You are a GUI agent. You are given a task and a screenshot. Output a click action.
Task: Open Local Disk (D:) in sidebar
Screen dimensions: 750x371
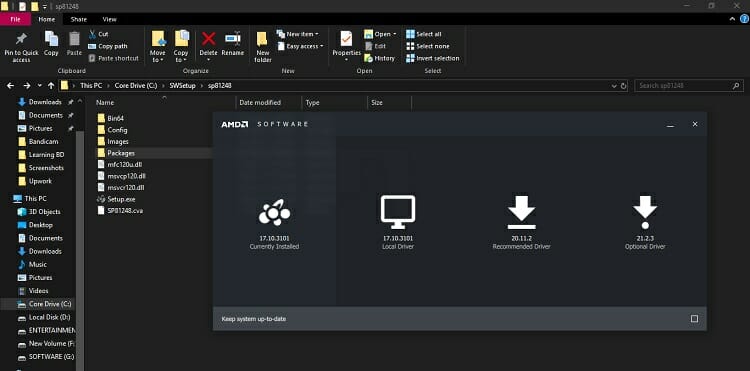tap(49, 317)
